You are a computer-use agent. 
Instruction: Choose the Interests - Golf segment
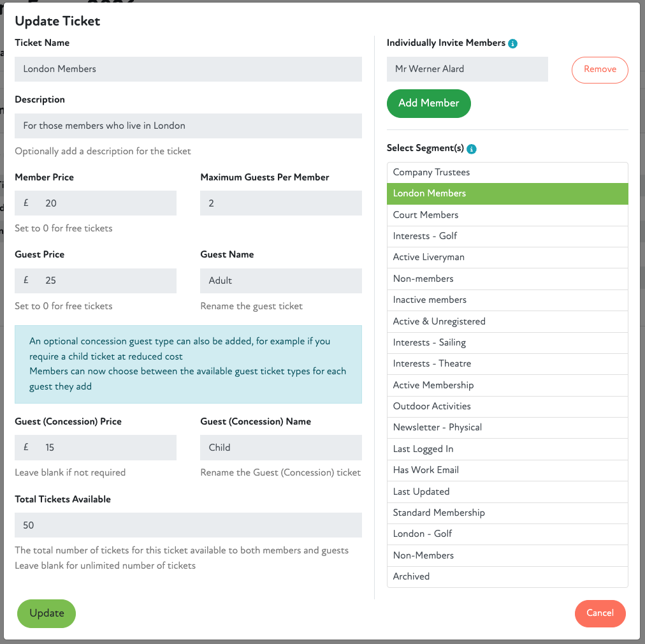pos(507,236)
